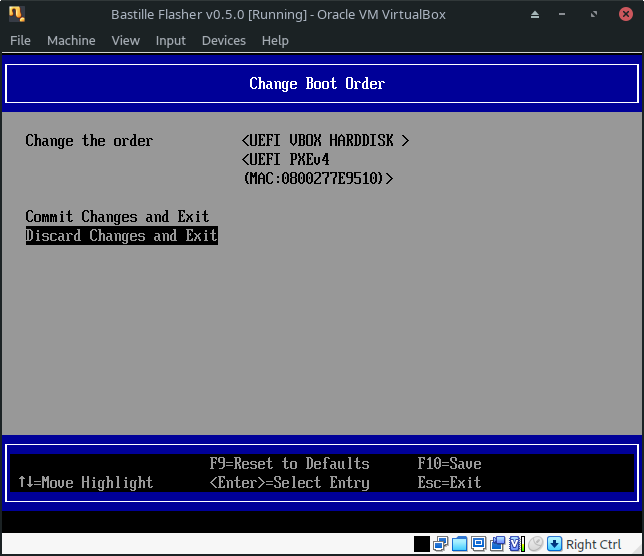Click the mouse integration status icon

click(536, 544)
